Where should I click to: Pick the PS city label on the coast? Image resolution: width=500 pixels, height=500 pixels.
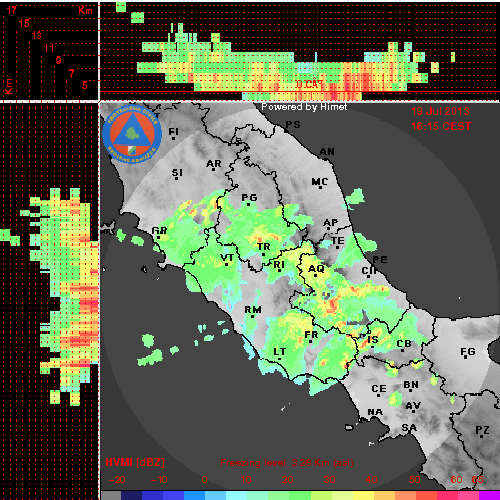click(293, 125)
